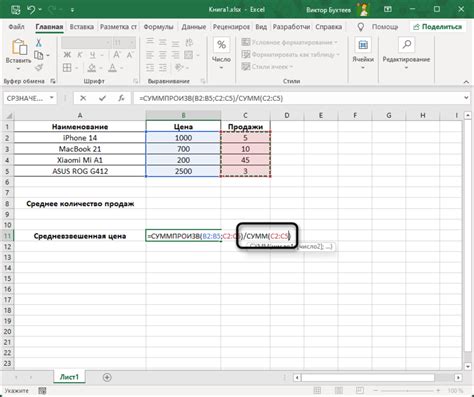
Task: Click the Editing magnifier icon
Action: click(407, 45)
